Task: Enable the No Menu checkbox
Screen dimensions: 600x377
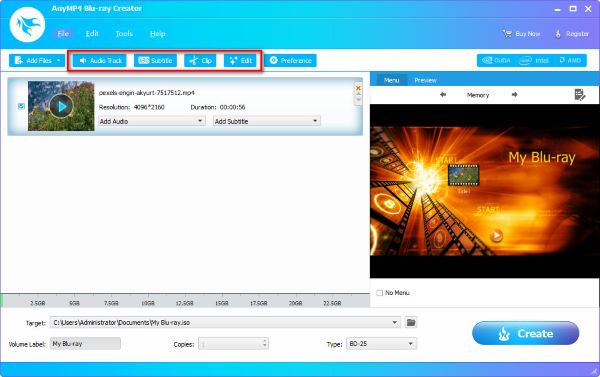Action: [x=380, y=293]
